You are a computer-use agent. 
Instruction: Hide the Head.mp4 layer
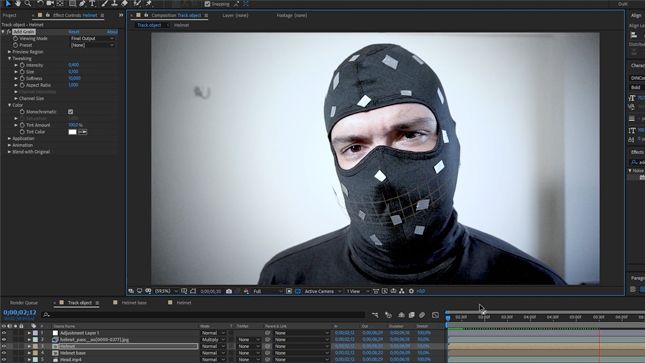pos(4,359)
